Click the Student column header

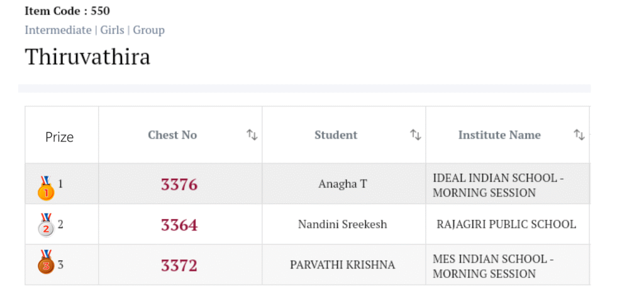click(x=336, y=135)
